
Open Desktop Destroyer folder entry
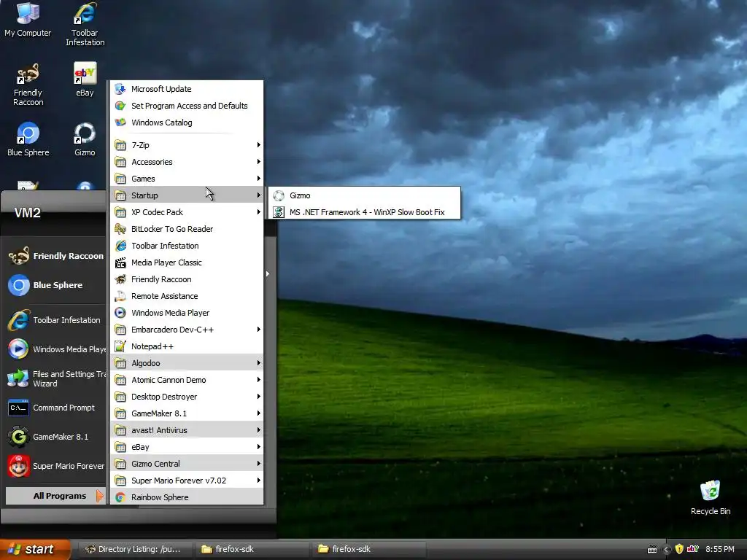pyautogui.click(x=187, y=397)
